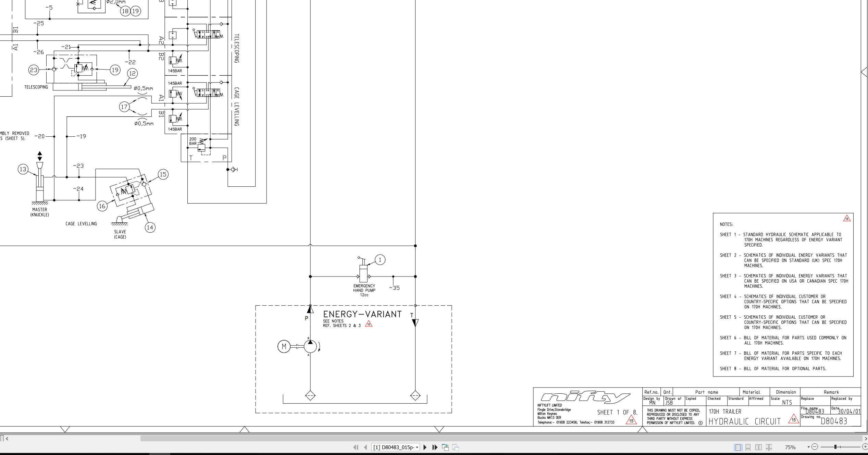The height and width of the screenshot is (455, 868).
Task: Click the ~19 line reference
Action: click(x=81, y=136)
